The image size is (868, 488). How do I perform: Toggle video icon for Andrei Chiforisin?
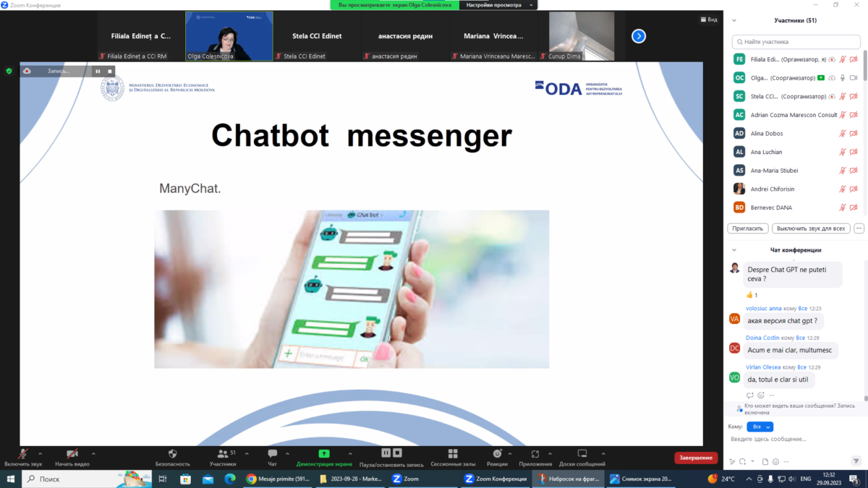854,189
